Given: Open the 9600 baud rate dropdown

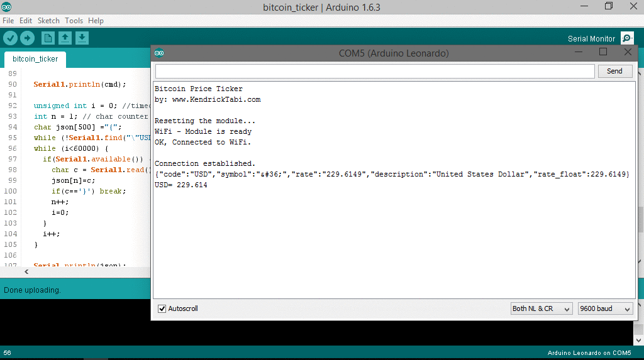Looking at the screenshot, I should coord(605,308).
